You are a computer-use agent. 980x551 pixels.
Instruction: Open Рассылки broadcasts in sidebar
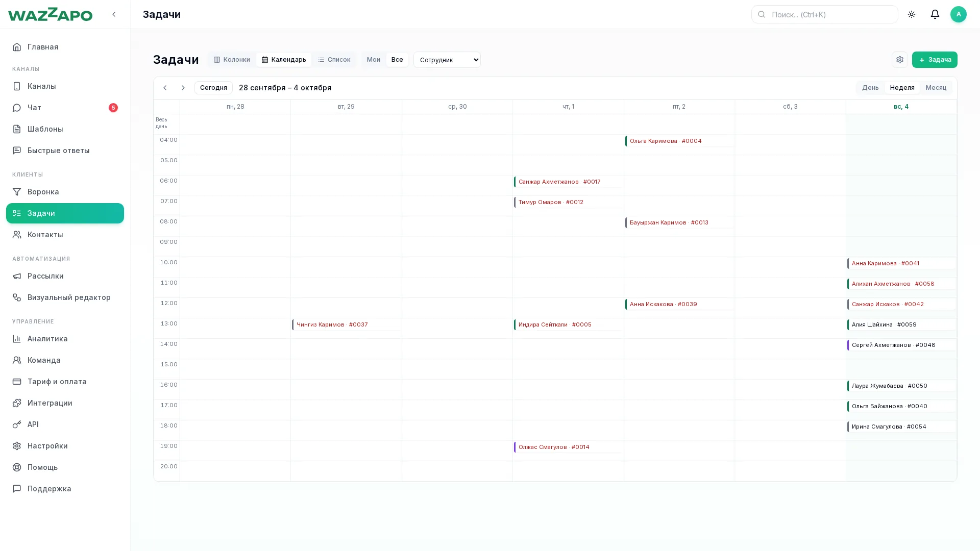pyautogui.click(x=65, y=276)
